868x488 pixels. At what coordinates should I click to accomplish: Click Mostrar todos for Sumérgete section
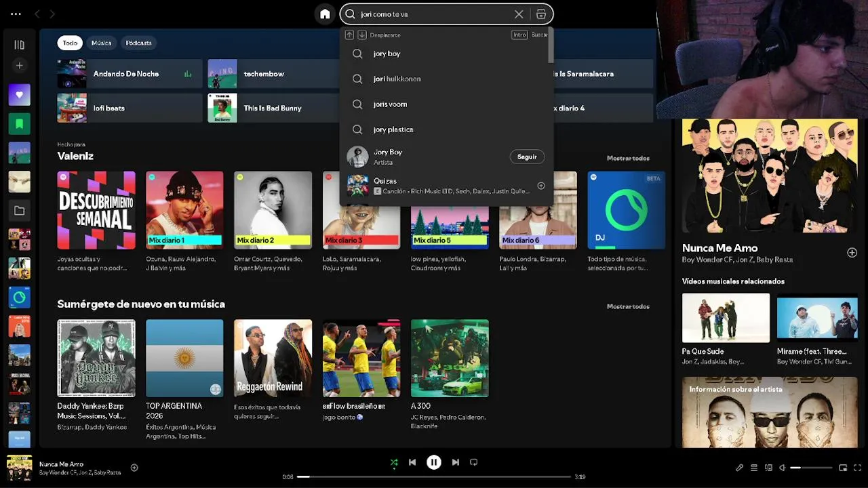(628, 306)
